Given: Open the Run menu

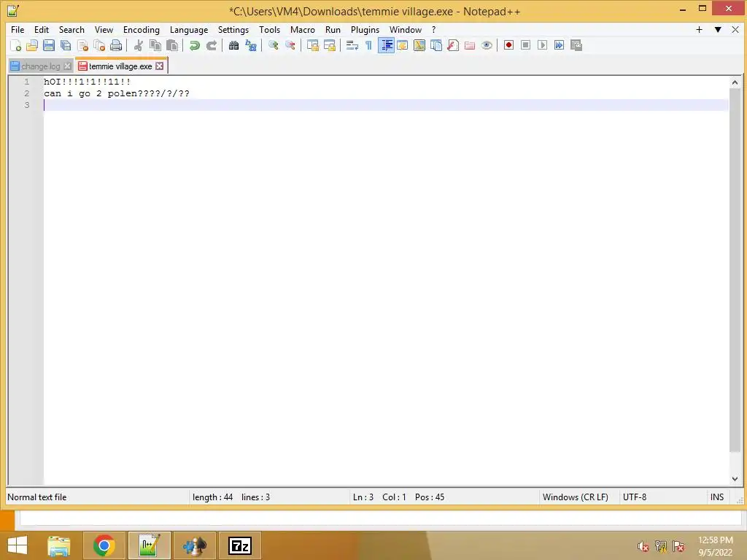Looking at the screenshot, I should pos(333,29).
